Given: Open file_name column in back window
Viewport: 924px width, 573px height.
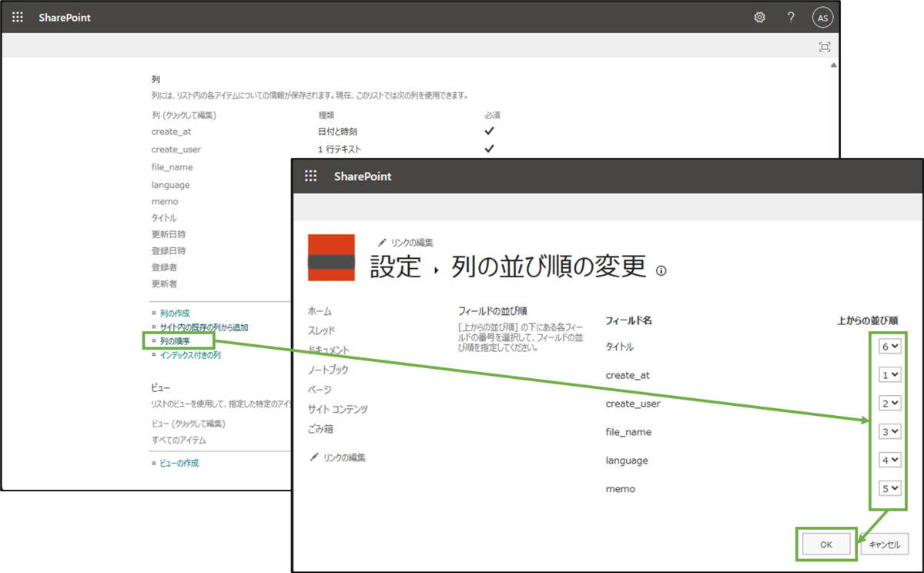Looking at the screenshot, I should (172, 167).
